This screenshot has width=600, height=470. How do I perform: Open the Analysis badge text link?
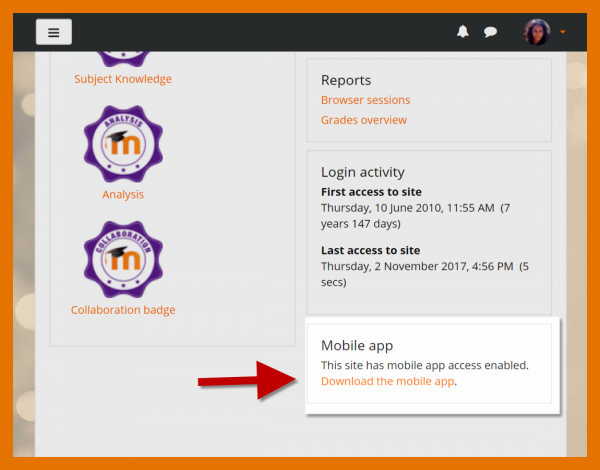123,194
